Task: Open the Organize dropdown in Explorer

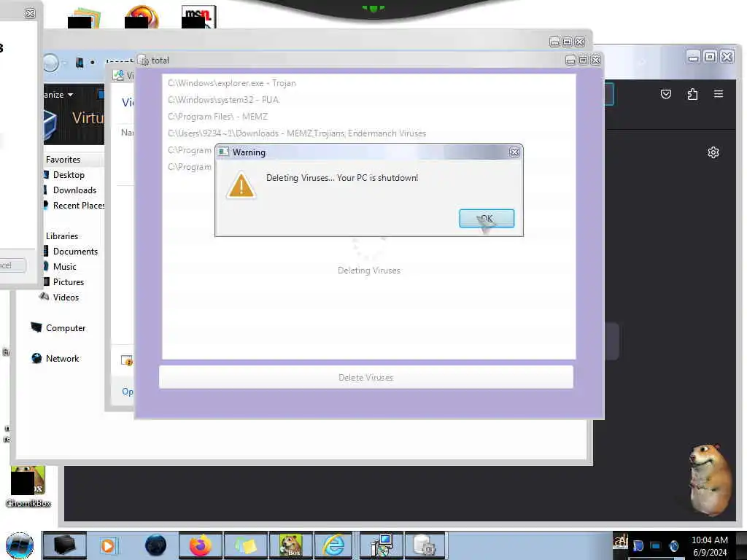Action: click(x=58, y=95)
